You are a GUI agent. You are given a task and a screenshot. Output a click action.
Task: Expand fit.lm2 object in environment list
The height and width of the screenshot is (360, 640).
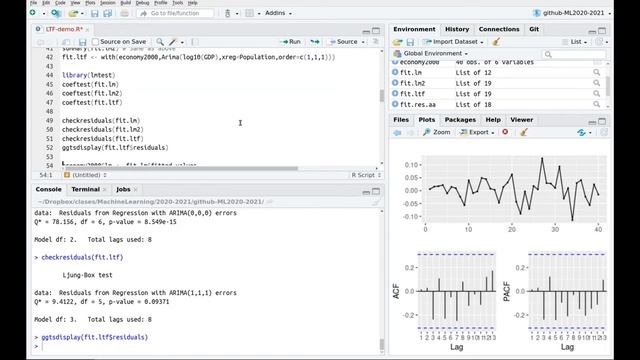point(395,83)
